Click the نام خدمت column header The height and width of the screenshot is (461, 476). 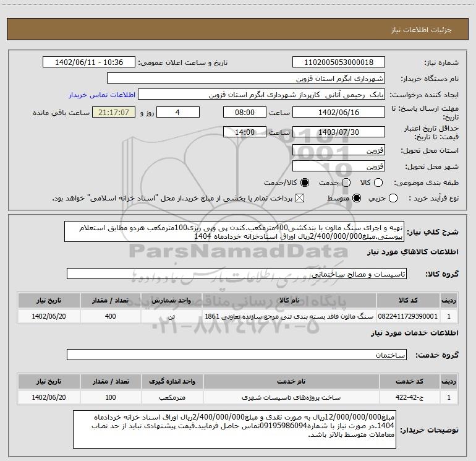(291, 381)
